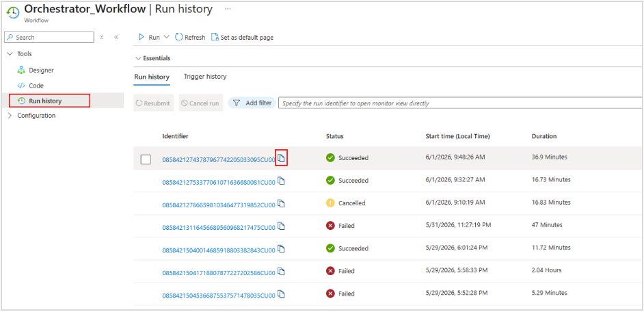The image size is (644, 312).
Task: Open run identifier ending 8217475CU00
Action: 219,228
